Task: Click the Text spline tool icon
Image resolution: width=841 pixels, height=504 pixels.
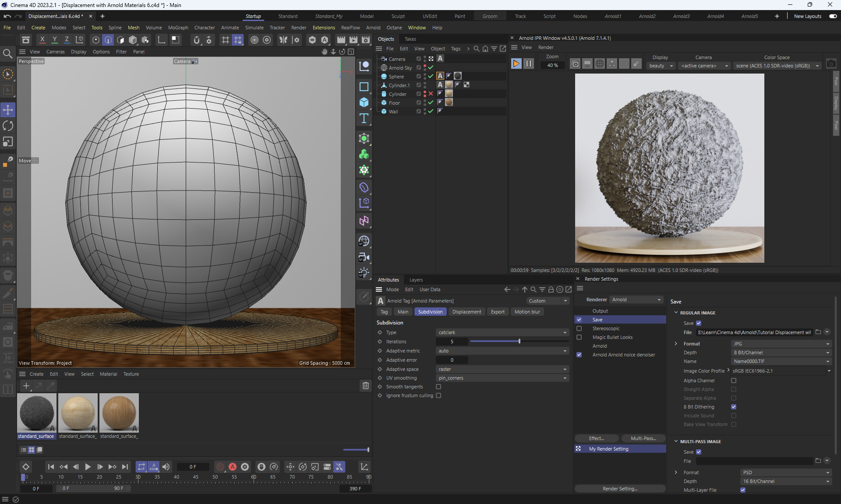Action: pyautogui.click(x=364, y=119)
